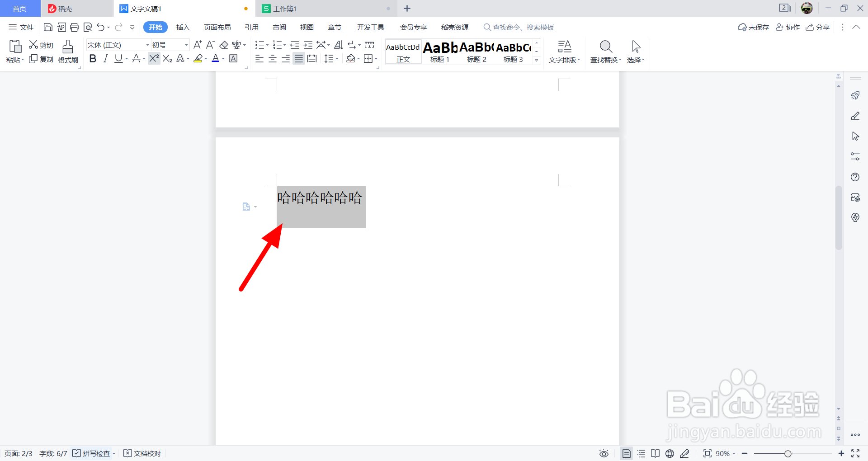Viewport: 868px width, 461px height.
Task: Toggle Italic formatting
Action: [105, 58]
